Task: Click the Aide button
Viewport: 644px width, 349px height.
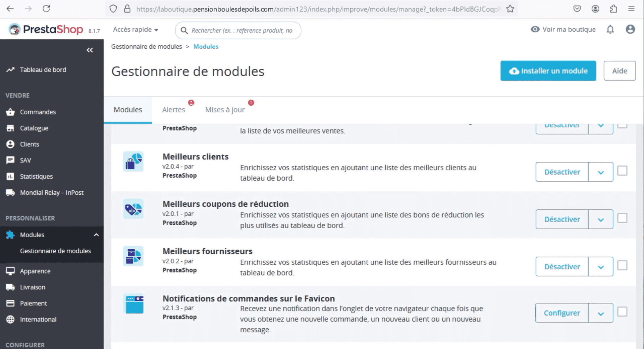Action: coord(620,71)
